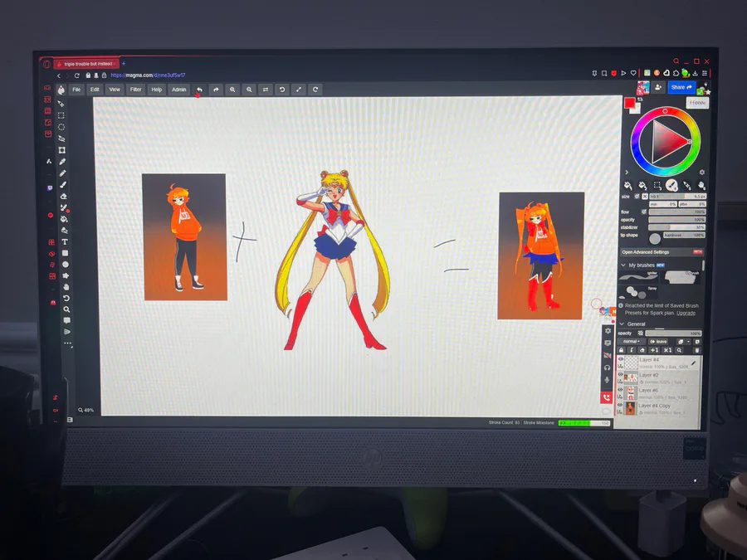This screenshot has height=560, width=747.
Task: Toggle the microphone in voice panel
Action: (607, 380)
